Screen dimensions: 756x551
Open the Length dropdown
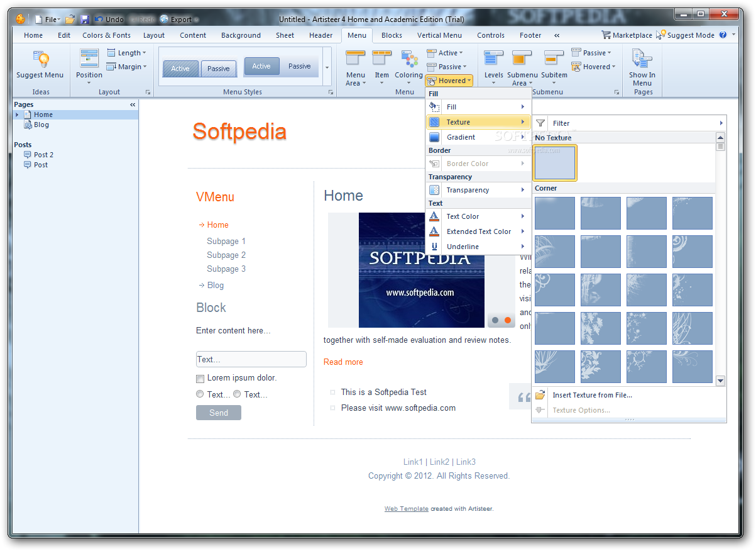click(x=126, y=53)
